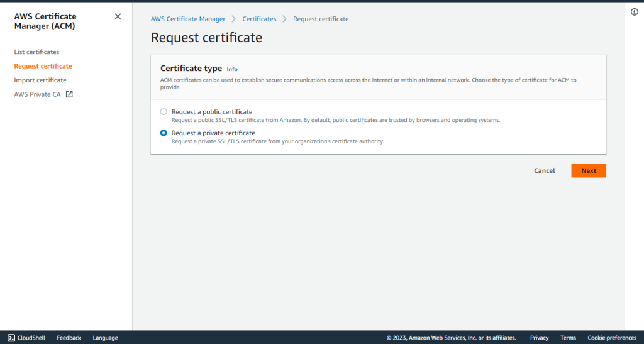
Task: Click the 'Request a private certificate' label text
Action: (x=213, y=133)
